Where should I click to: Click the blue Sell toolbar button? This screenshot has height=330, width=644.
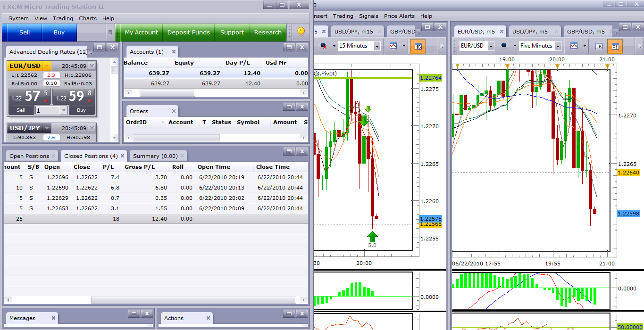point(25,33)
